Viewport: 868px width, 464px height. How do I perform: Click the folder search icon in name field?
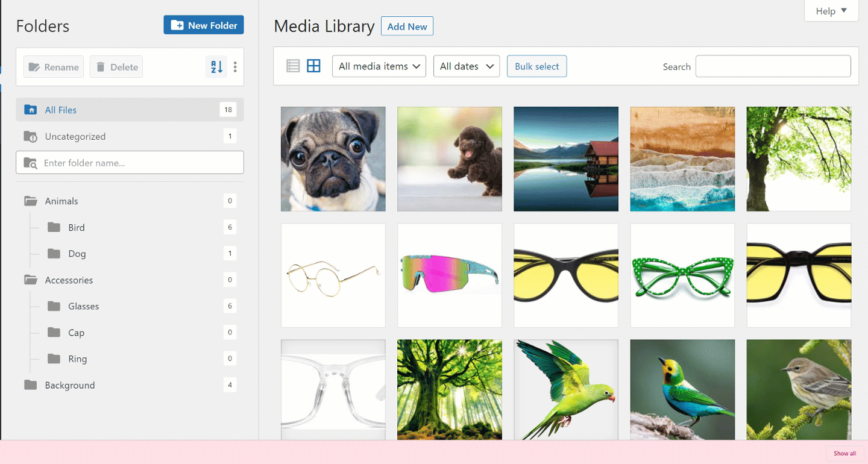(x=30, y=163)
